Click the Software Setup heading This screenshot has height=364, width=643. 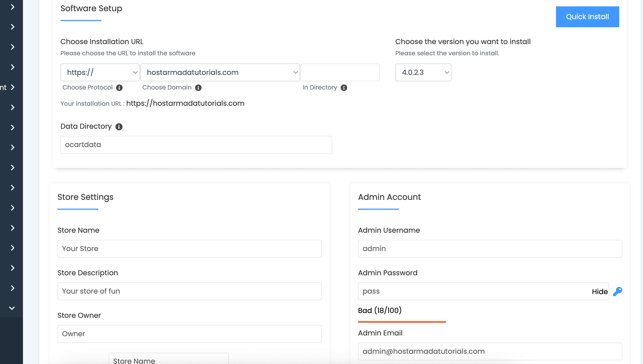click(x=91, y=8)
